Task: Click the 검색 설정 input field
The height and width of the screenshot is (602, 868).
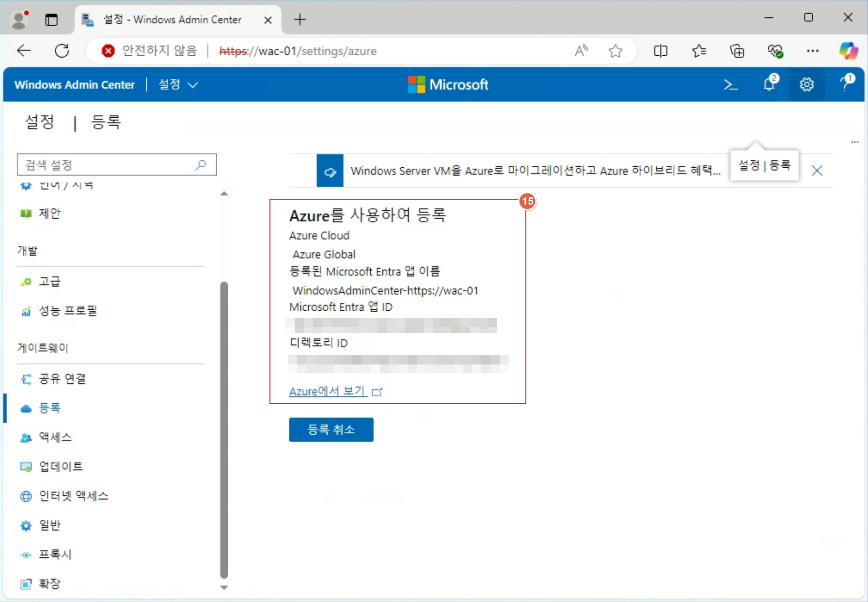Action: point(116,165)
